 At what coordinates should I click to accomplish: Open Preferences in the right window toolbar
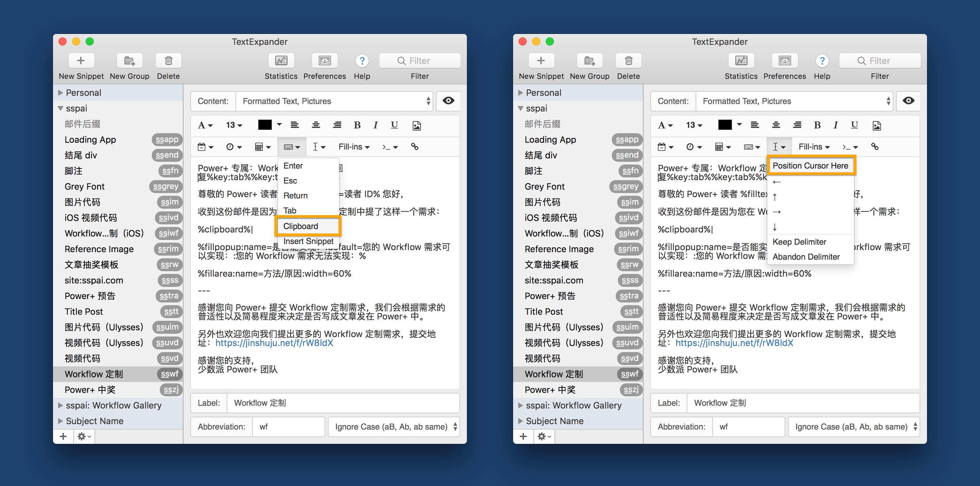pos(785,60)
